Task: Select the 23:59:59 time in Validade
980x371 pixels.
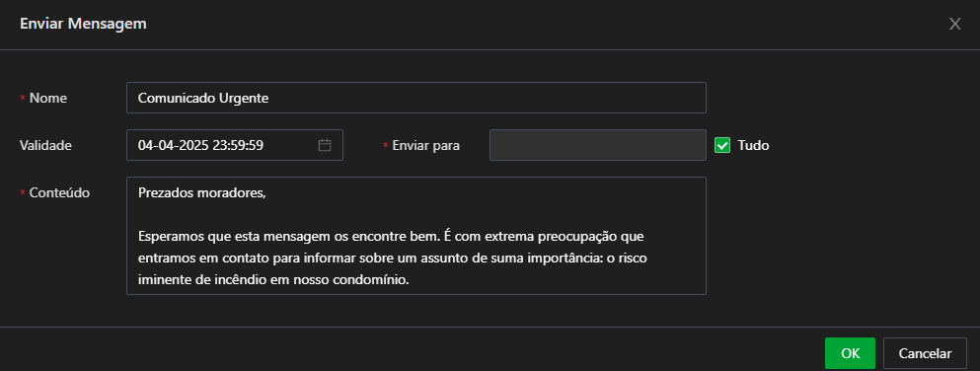Action: pos(238,145)
